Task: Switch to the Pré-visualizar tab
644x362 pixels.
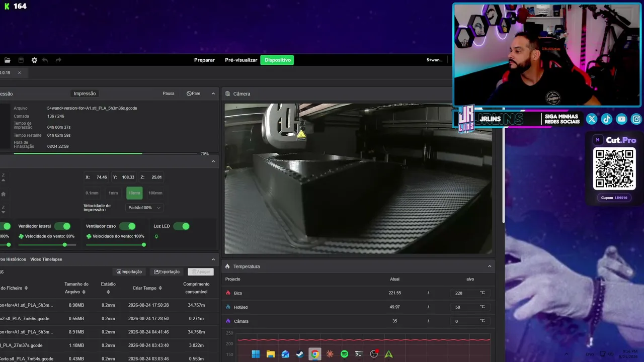Action: pos(241,60)
